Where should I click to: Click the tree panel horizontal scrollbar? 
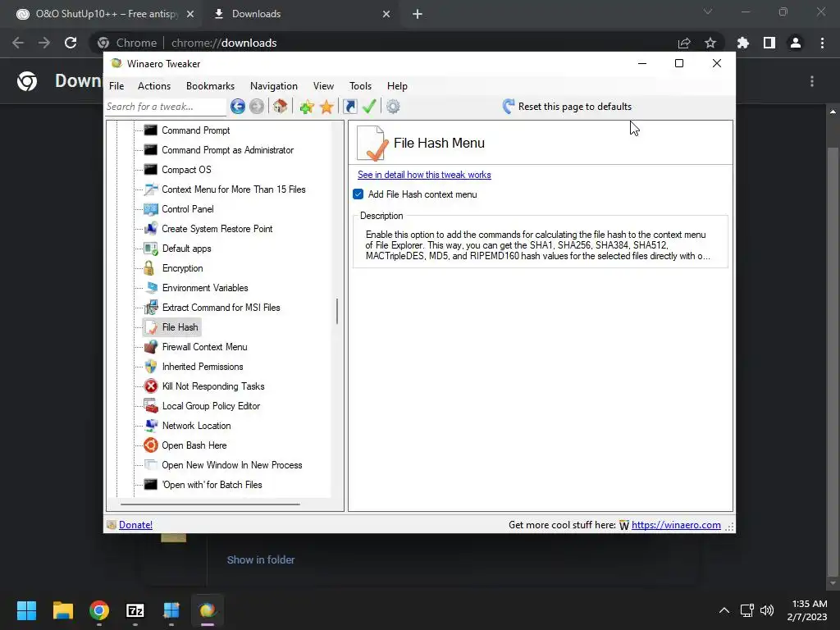click(x=210, y=504)
